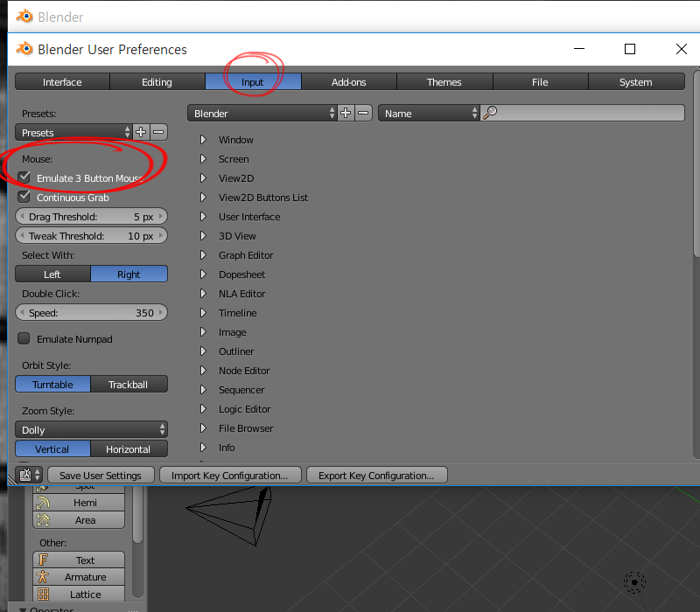Click the Drag Threshold value field
This screenshot has width=700, height=612.
[x=92, y=216]
